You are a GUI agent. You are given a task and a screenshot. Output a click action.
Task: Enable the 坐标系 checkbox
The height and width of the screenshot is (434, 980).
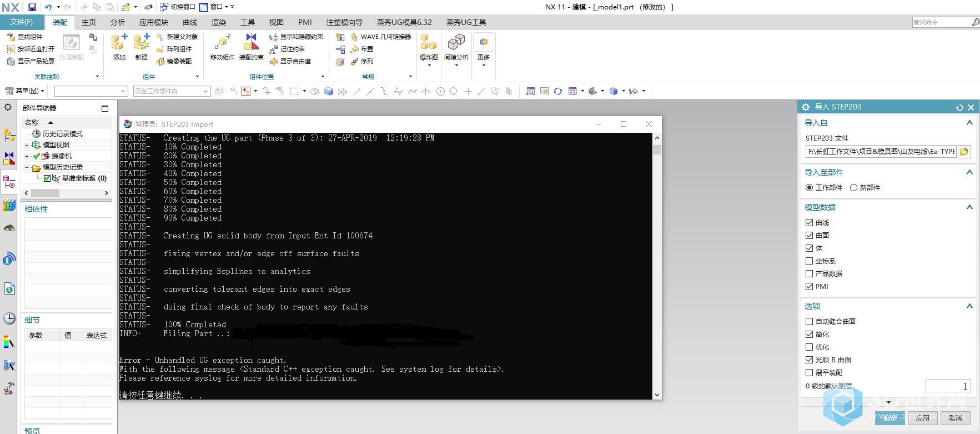coord(809,261)
